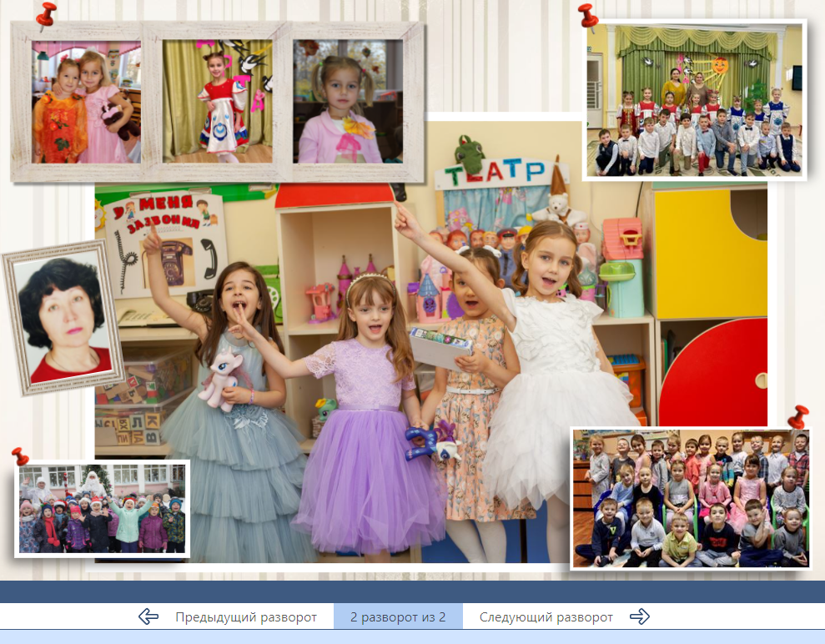Open photo of girl in pink jacket
This screenshot has height=644, width=825.
click(x=348, y=102)
